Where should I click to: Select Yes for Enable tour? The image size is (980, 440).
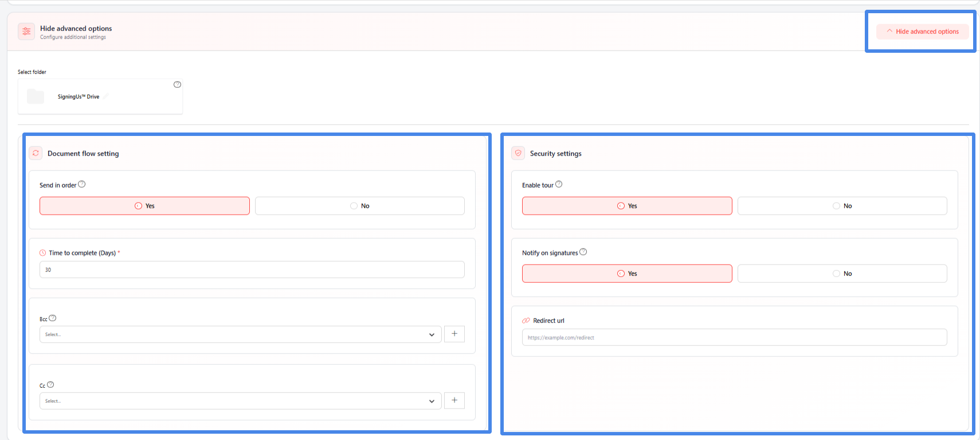click(x=627, y=206)
